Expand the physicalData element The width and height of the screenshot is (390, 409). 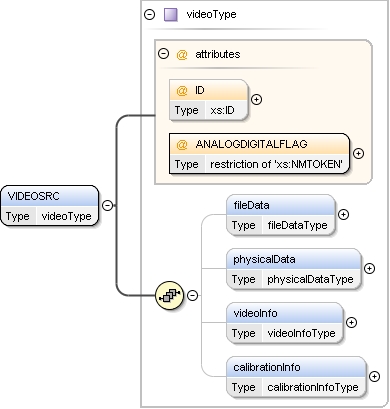point(369,268)
